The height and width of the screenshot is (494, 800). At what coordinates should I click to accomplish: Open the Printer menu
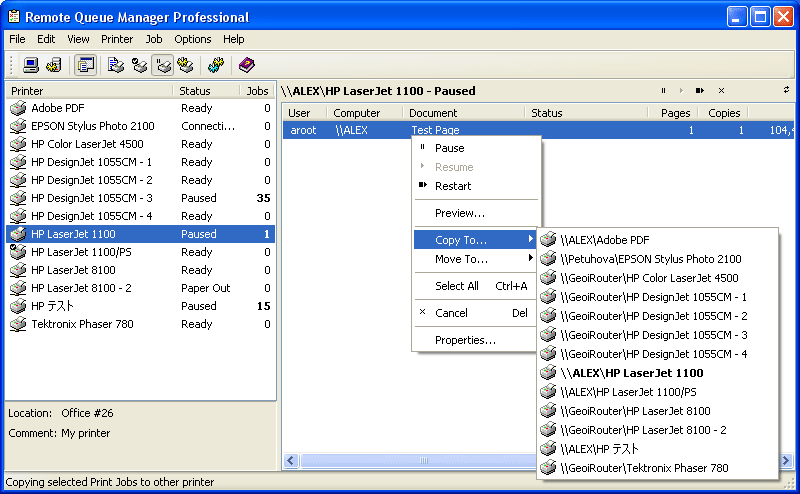(x=117, y=39)
